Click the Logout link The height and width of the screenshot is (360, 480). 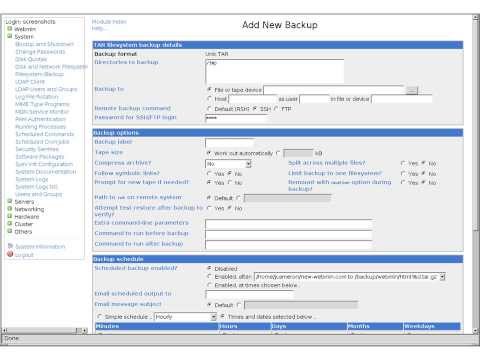pos(24,255)
